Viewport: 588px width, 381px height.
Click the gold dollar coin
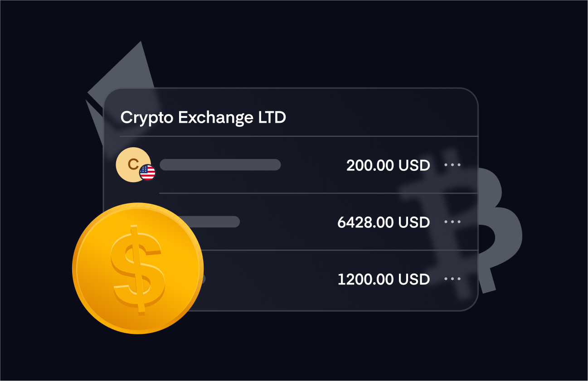coord(137,268)
